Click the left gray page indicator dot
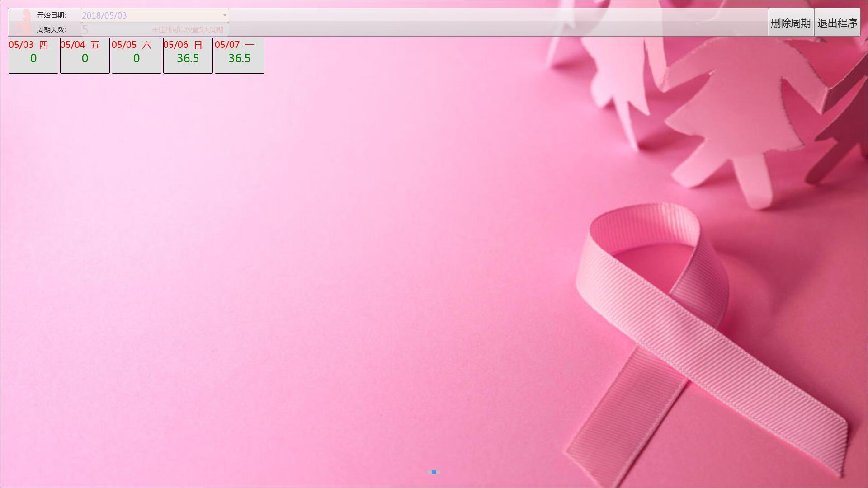The width and height of the screenshot is (868, 488). click(x=429, y=472)
